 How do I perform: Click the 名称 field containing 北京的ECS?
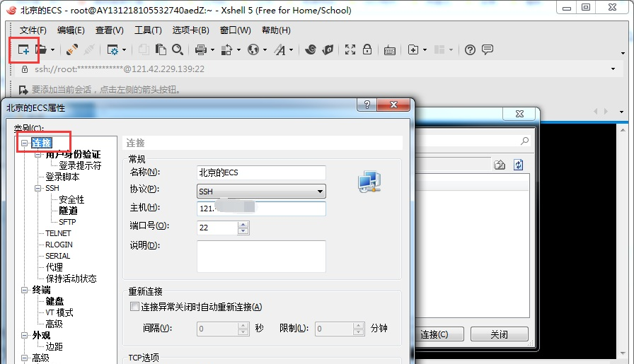pos(261,173)
